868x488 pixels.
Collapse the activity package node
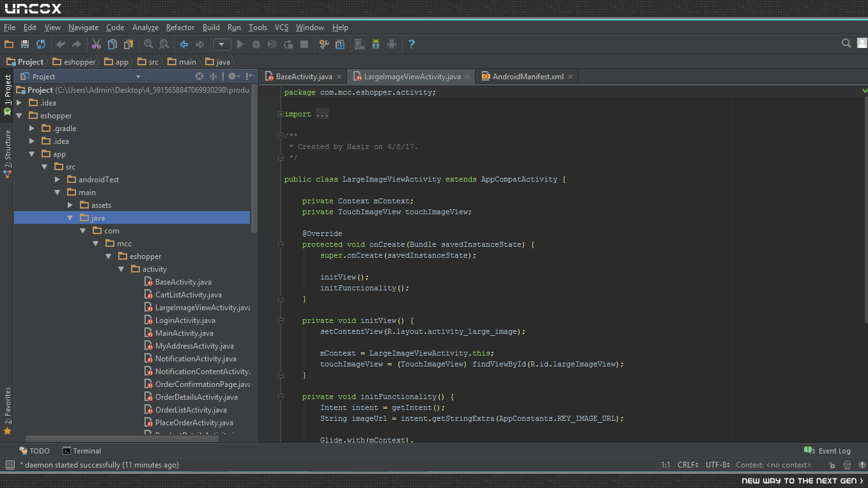[121, 269]
